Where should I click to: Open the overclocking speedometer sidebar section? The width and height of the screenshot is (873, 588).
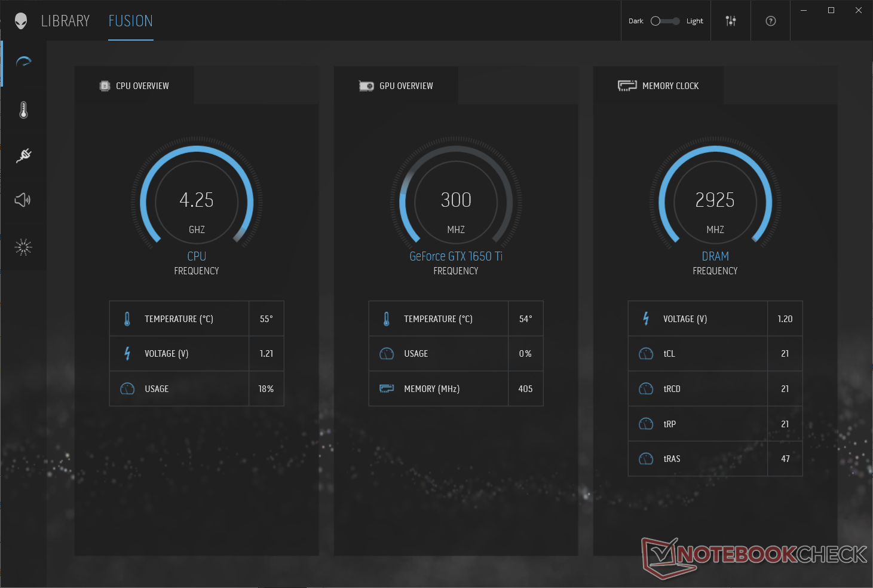tap(23, 62)
